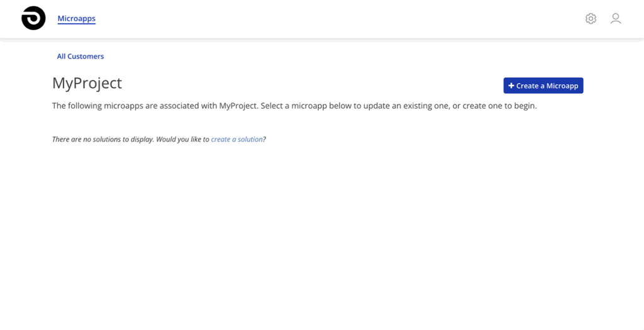Click the 'There are no solutions to display' message
The image size is (644, 330).
[x=159, y=139]
